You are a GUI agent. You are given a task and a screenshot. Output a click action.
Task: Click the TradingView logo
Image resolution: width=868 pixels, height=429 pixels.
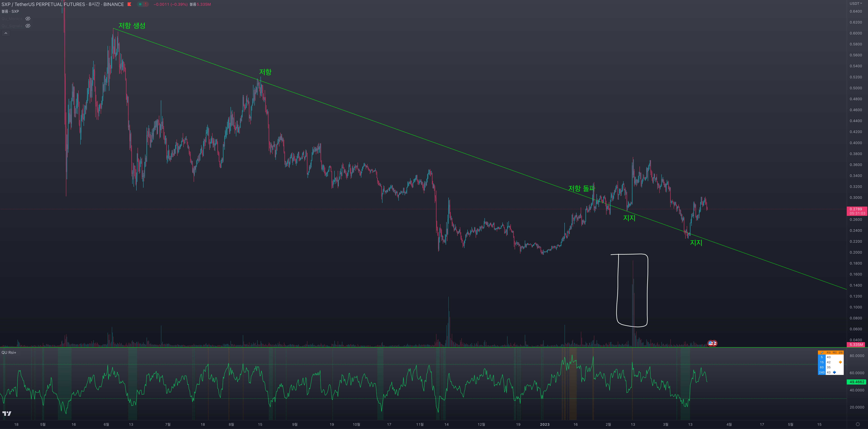coord(7,414)
